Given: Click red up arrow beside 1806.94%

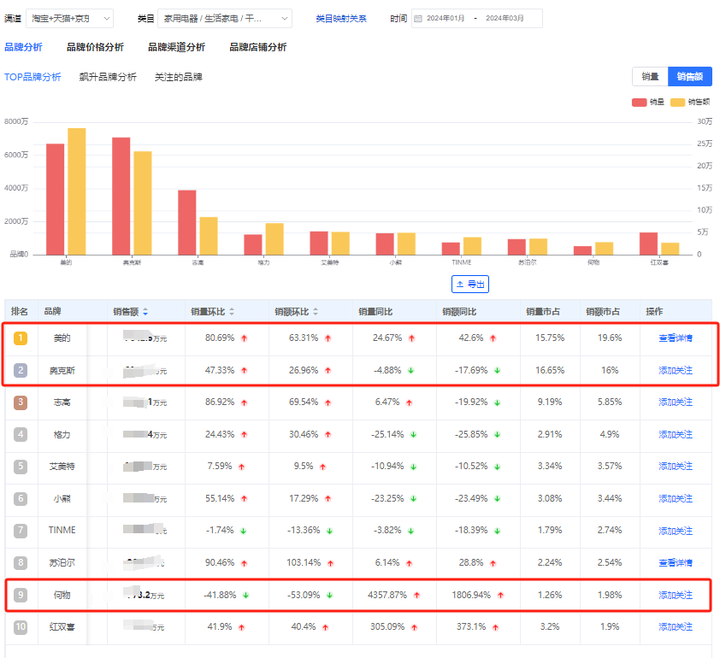Looking at the screenshot, I should [501, 595].
